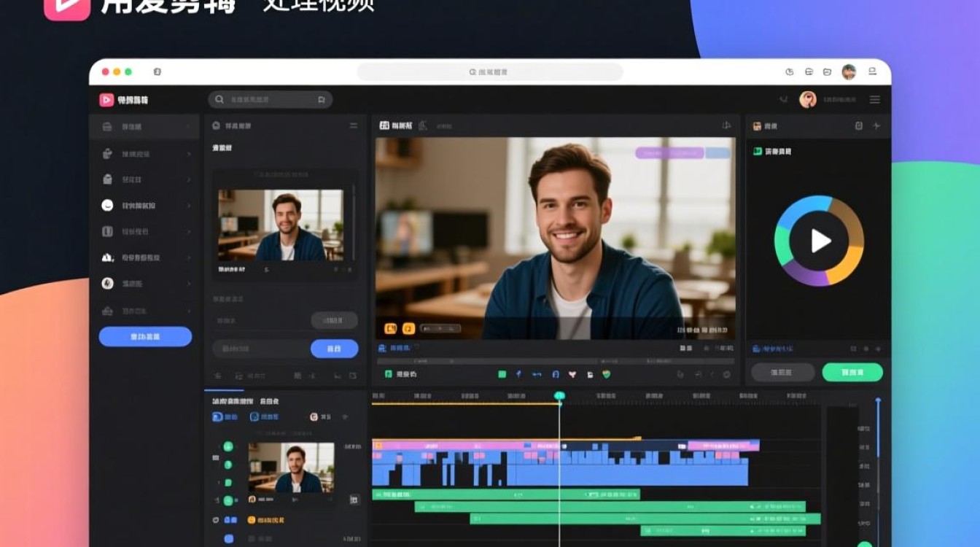
Task: Click the user avatar in the app header
Action: point(808,100)
